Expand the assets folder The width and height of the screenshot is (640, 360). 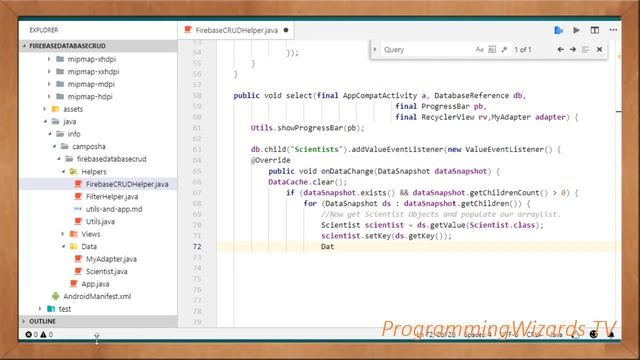45,109
